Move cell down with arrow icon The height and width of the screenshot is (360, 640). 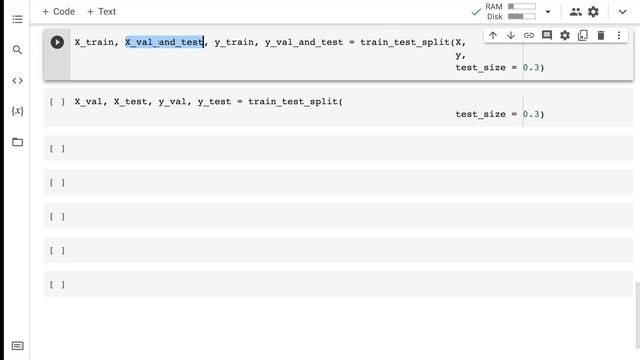click(x=511, y=36)
